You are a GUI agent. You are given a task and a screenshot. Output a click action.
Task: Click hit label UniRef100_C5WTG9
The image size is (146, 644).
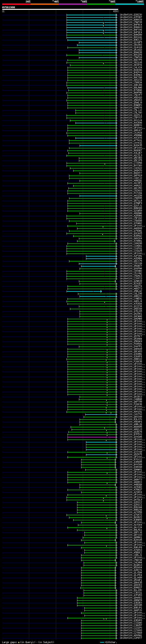(131, 58)
